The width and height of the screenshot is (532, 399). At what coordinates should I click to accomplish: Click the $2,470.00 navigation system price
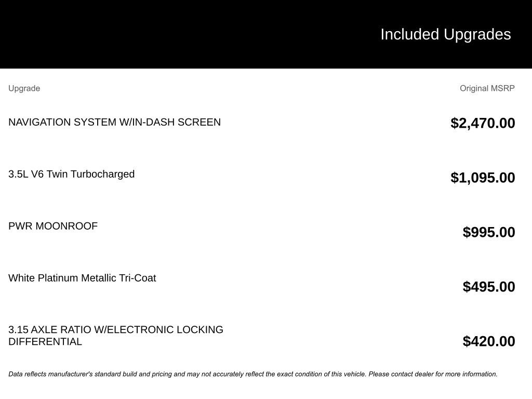click(x=483, y=123)
